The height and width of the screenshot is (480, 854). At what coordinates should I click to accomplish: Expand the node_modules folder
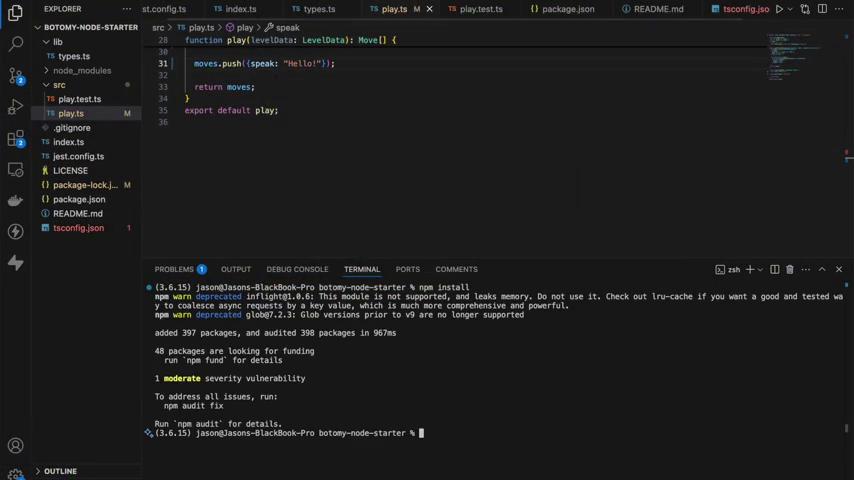82,71
